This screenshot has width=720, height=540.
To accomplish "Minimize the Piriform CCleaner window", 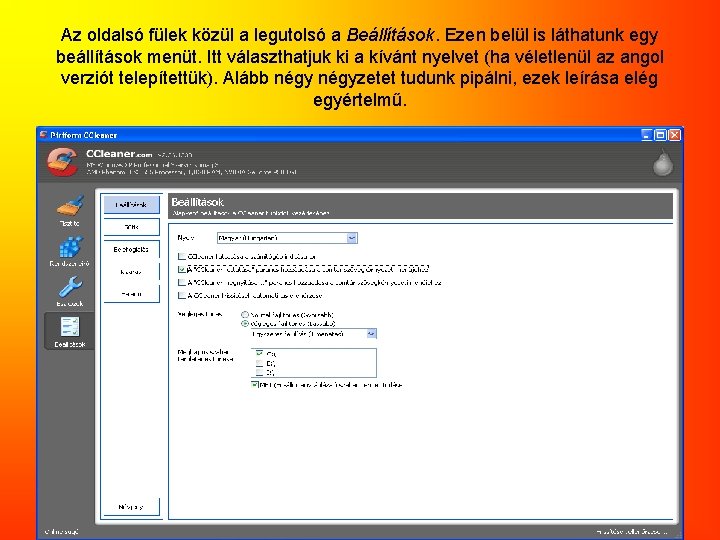I will click(647, 135).
